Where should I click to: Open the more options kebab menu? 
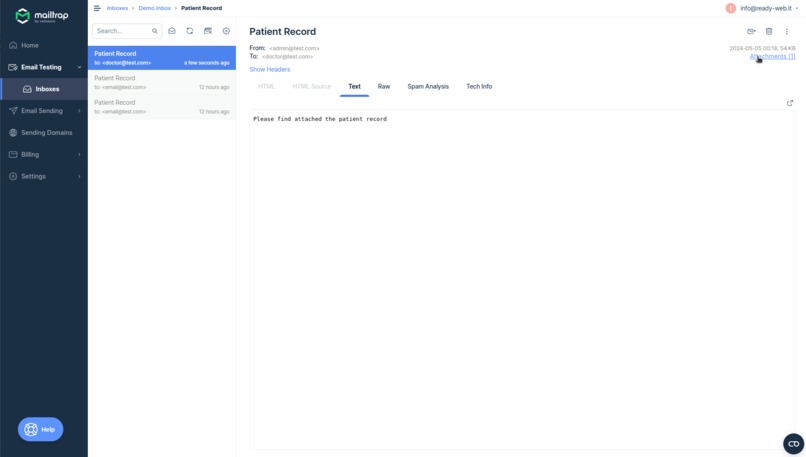click(786, 31)
